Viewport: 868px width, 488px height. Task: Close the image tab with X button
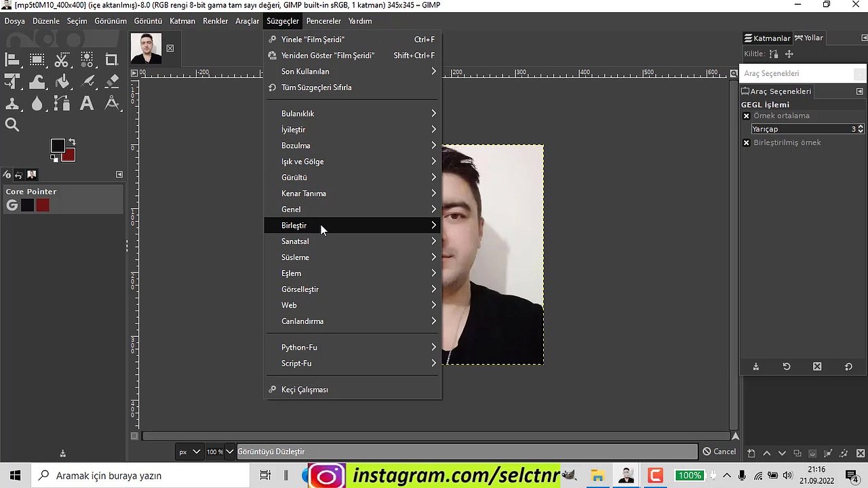point(170,48)
